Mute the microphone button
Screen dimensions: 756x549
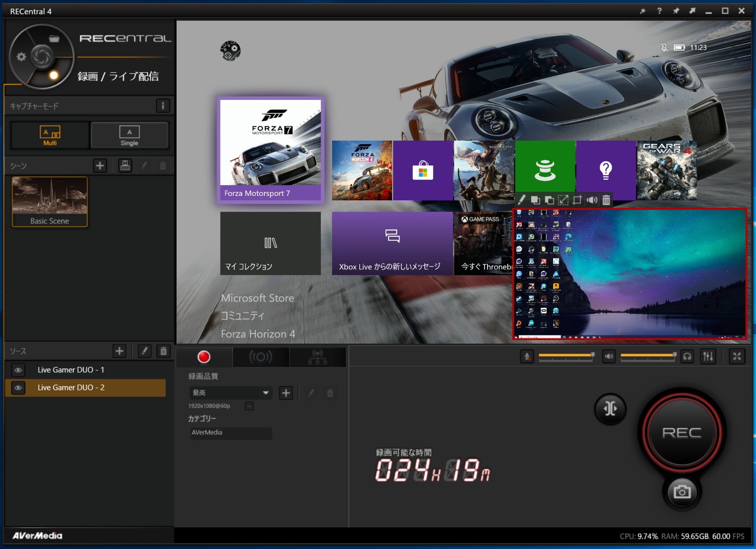click(x=527, y=356)
